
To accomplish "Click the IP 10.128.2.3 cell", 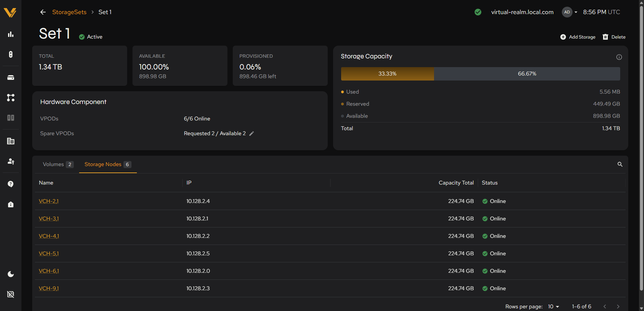I will [x=198, y=289].
